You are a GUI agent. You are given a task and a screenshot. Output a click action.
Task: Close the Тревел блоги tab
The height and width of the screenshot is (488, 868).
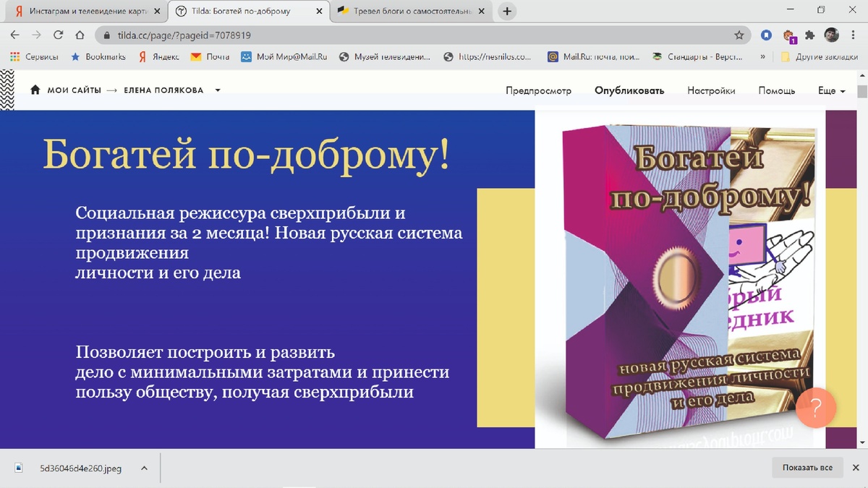483,12
